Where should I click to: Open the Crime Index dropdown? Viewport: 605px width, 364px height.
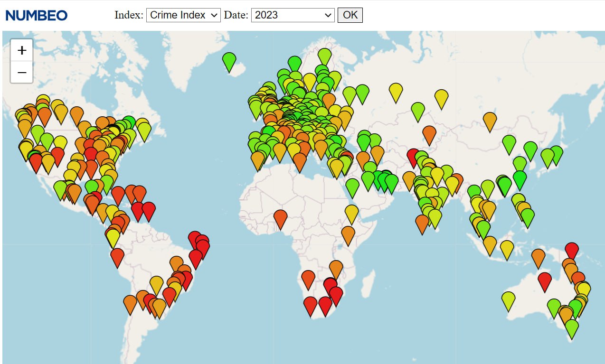(x=183, y=15)
